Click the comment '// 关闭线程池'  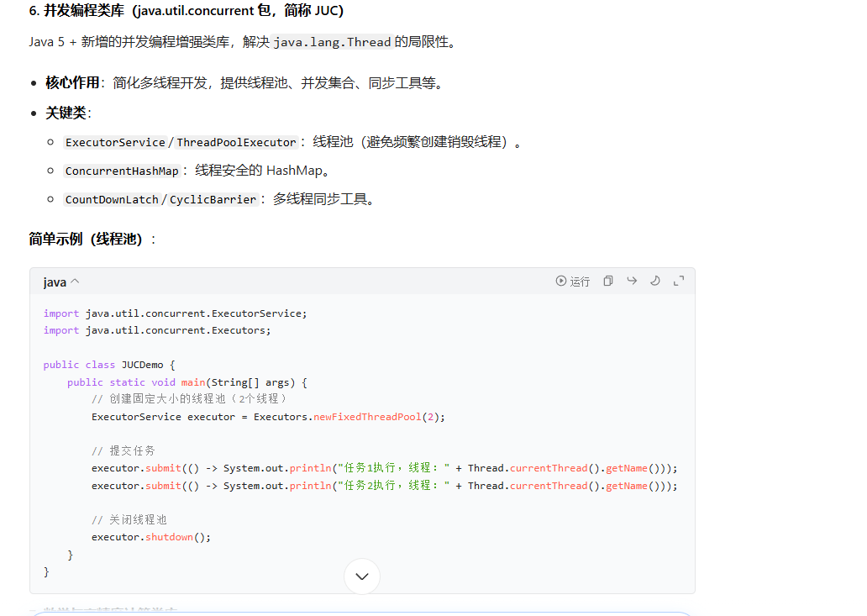[129, 520]
